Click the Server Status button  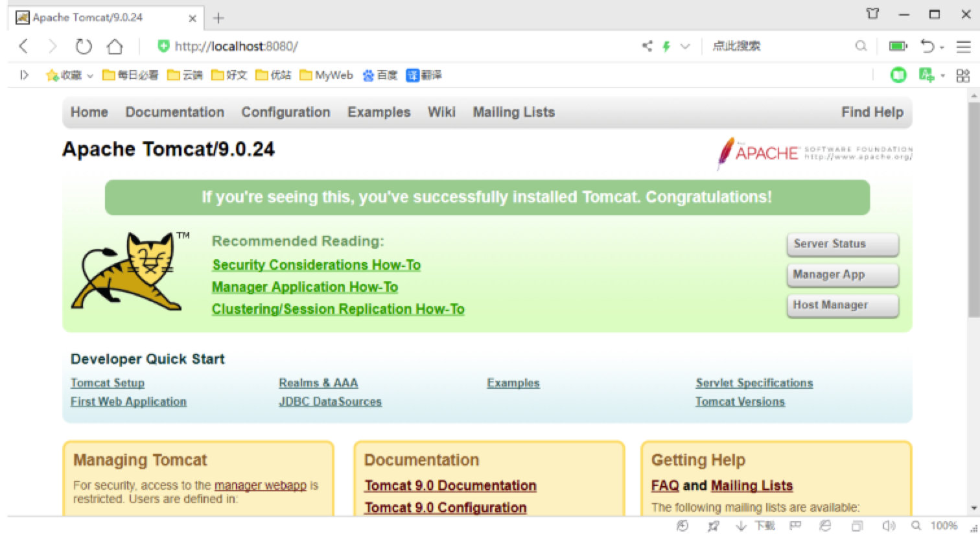(x=843, y=244)
